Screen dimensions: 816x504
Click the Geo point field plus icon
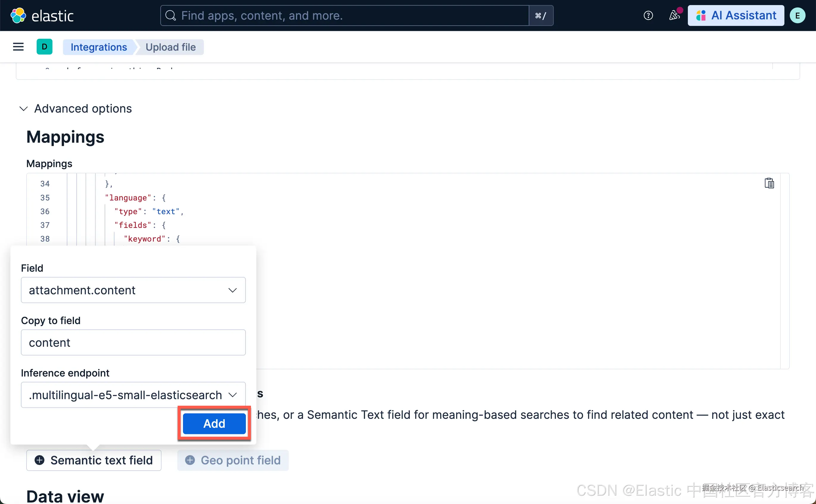[x=190, y=460]
